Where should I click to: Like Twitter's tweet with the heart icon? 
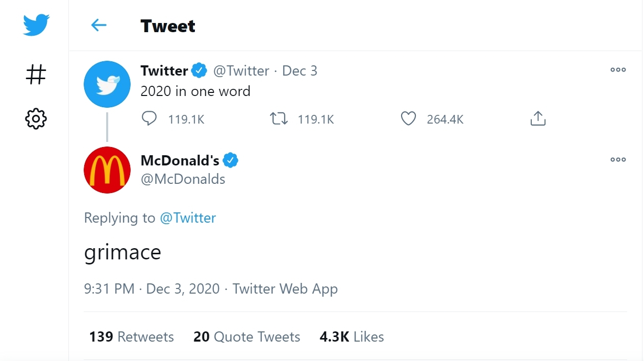(x=408, y=119)
